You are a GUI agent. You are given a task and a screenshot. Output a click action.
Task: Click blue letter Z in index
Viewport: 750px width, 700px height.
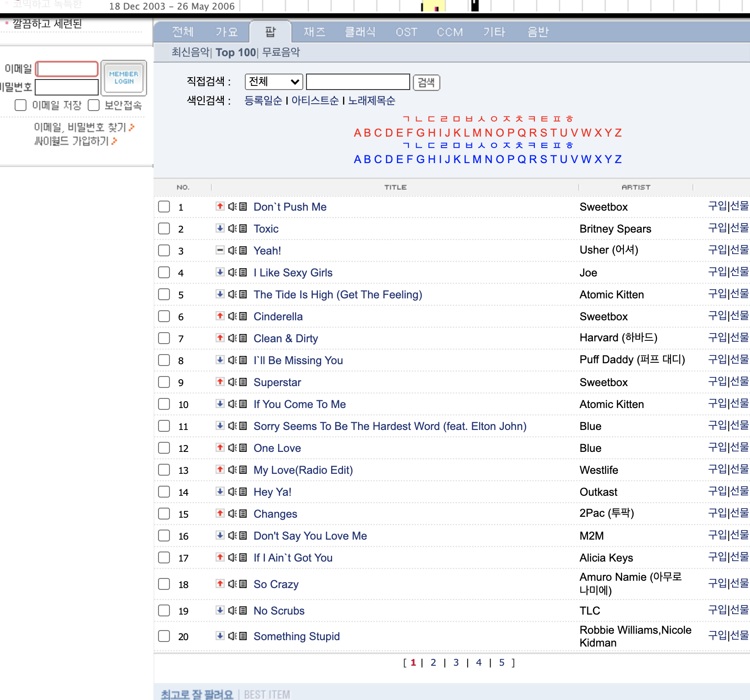618,159
